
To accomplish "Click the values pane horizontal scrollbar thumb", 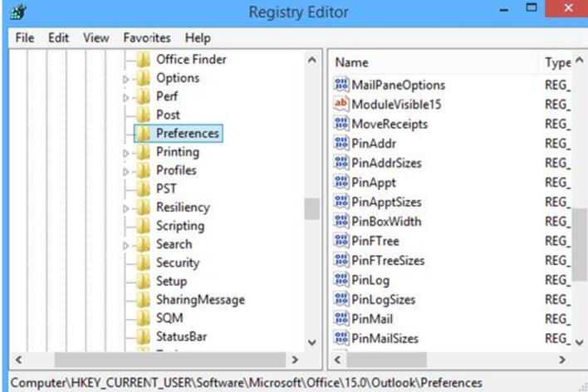I will (x=386, y=360).
